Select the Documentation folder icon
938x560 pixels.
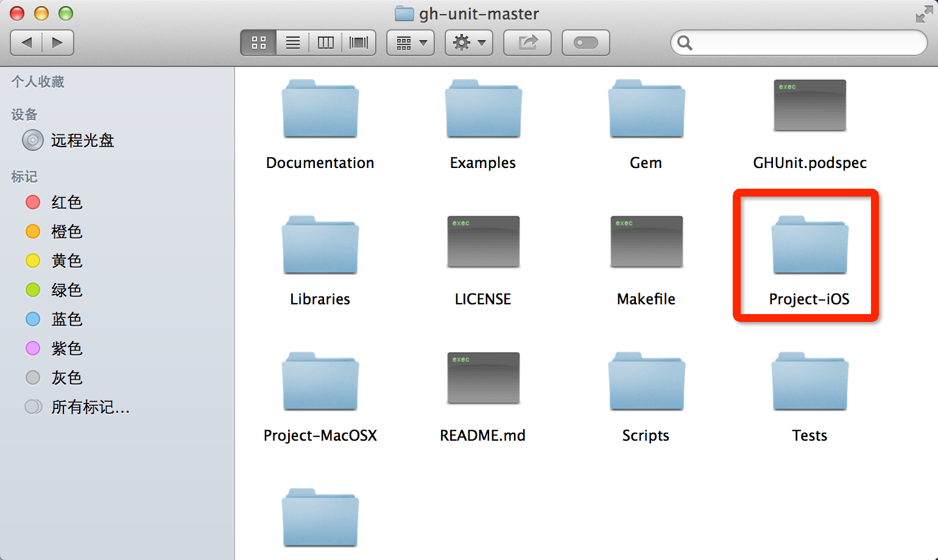320,108
